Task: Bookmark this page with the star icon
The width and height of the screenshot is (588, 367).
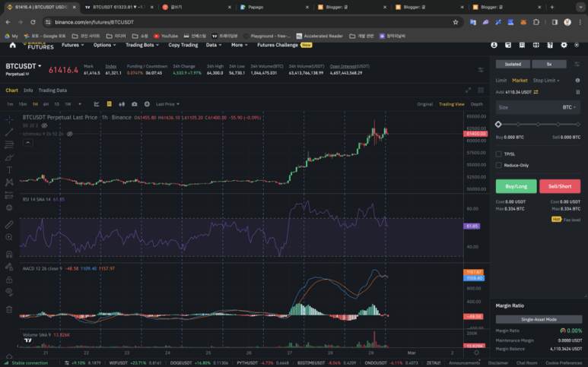Action: pos(455,22)
